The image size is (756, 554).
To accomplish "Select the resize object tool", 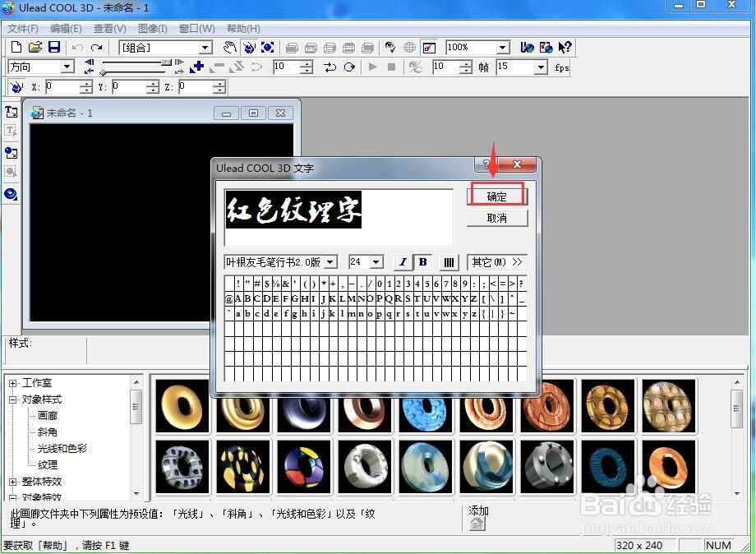I will pos(268,47).
